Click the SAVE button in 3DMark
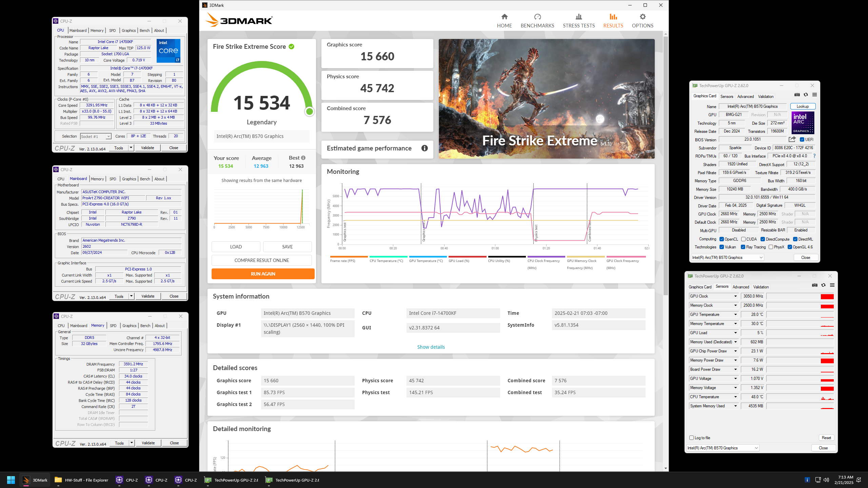Viewport: 868px width, 488px height. click(287, 247)
